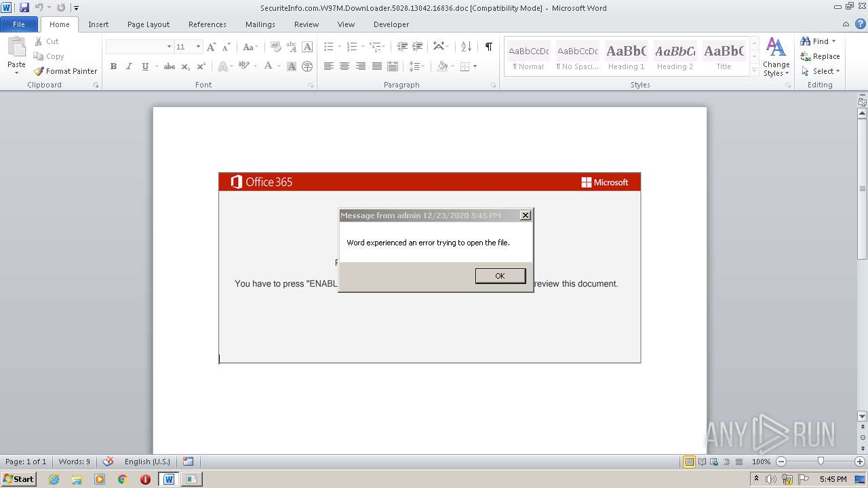
Task: Apply strikethrough formatting
Action: 170,66
